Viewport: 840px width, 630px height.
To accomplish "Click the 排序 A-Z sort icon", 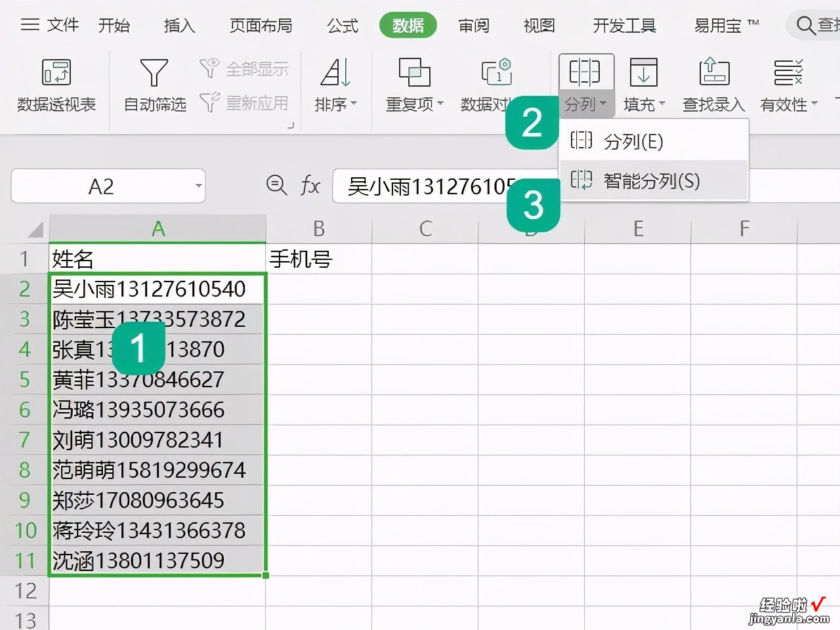I will [x=335, y=72].
